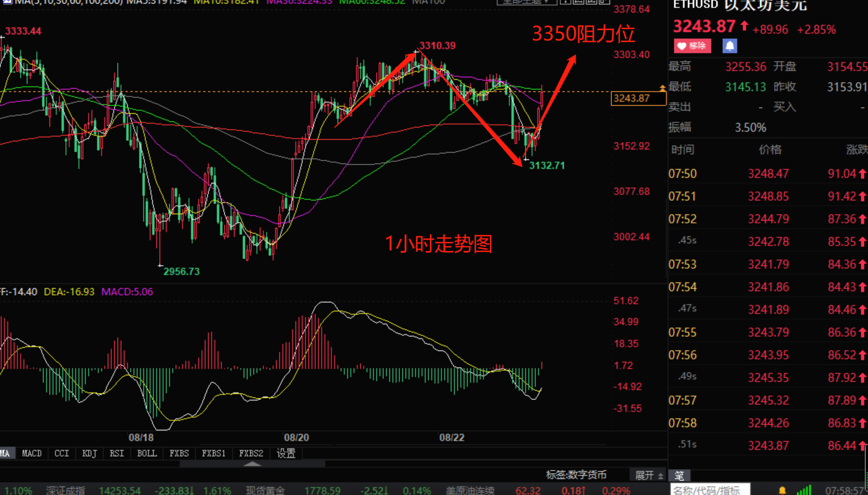Collapse the indicator panel with the up triangle
Viewport: 868px width, 495px height.
pos(252,463)
